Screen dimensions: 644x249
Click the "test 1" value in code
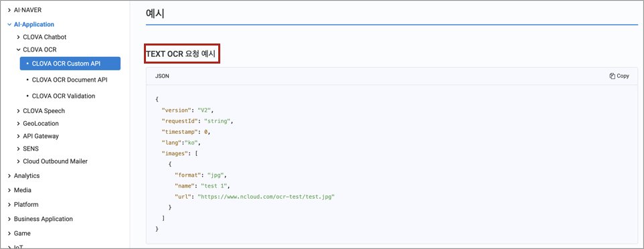214,185
